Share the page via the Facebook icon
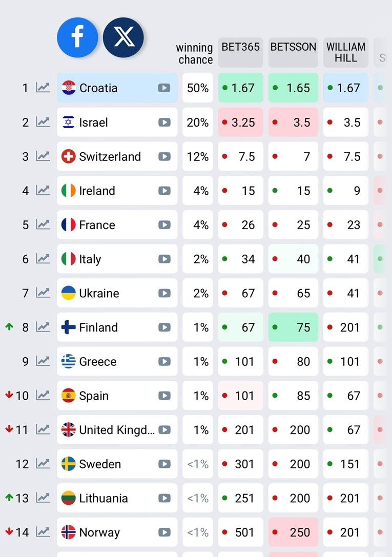This screenshot has width=392, height=557. [x=77, y=37]
